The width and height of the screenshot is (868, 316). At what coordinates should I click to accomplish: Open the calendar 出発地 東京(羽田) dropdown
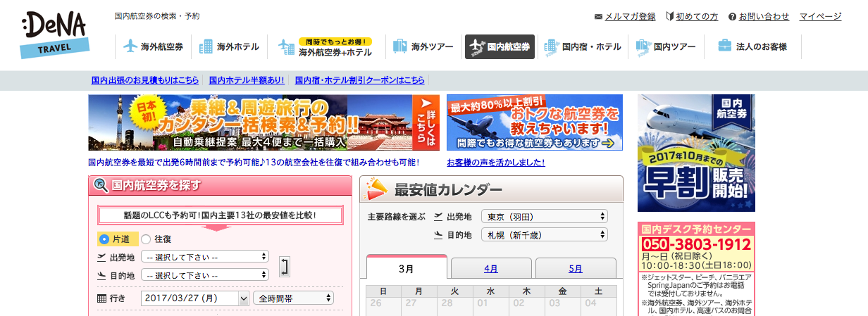(x=545, y=216)
